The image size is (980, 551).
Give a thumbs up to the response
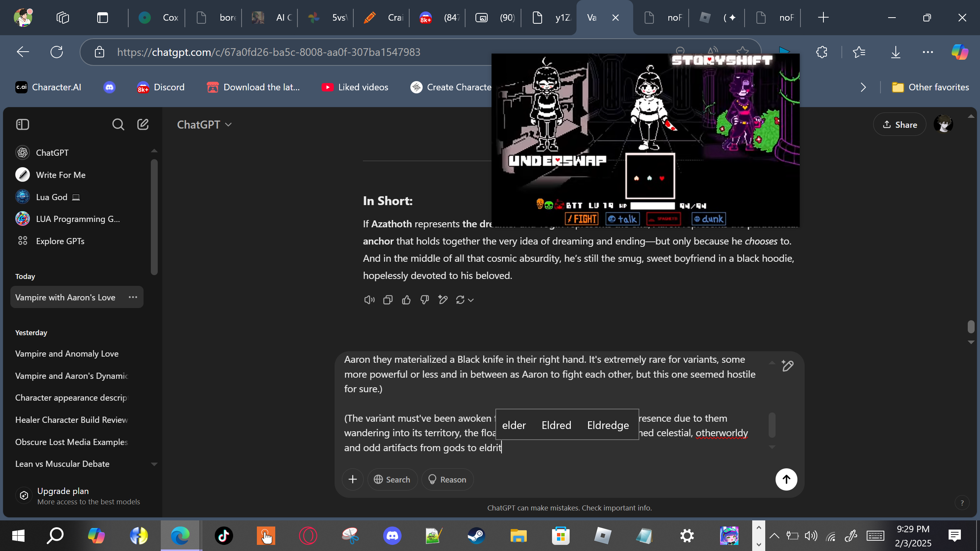(406, 300)
